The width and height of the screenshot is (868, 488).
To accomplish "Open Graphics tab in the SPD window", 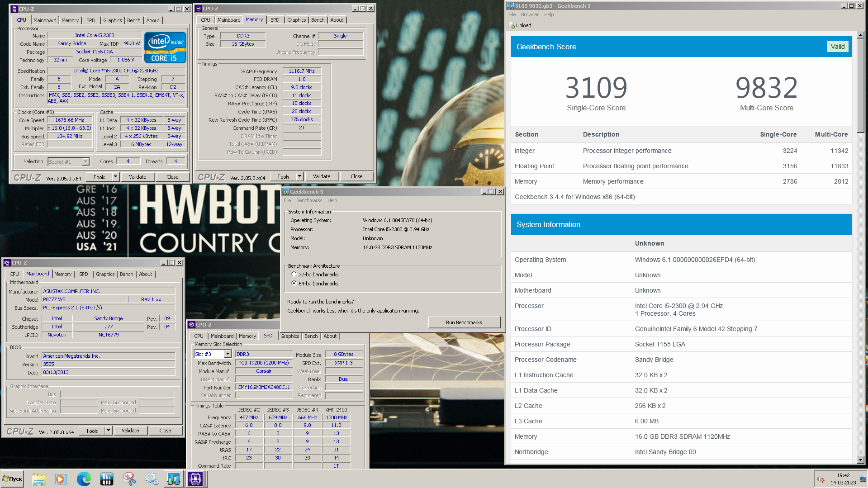I will point(289,336).
